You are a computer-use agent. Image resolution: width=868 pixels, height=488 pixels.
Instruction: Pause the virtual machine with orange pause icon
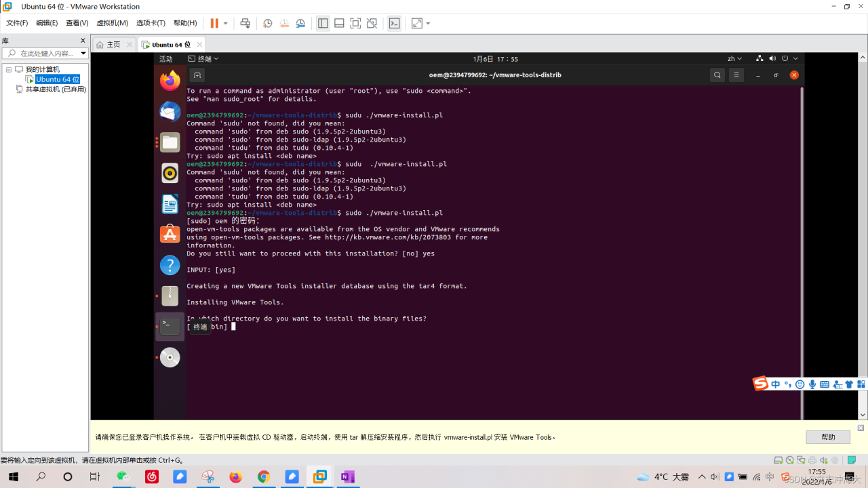pyautogui.click(x=214, y=23)
